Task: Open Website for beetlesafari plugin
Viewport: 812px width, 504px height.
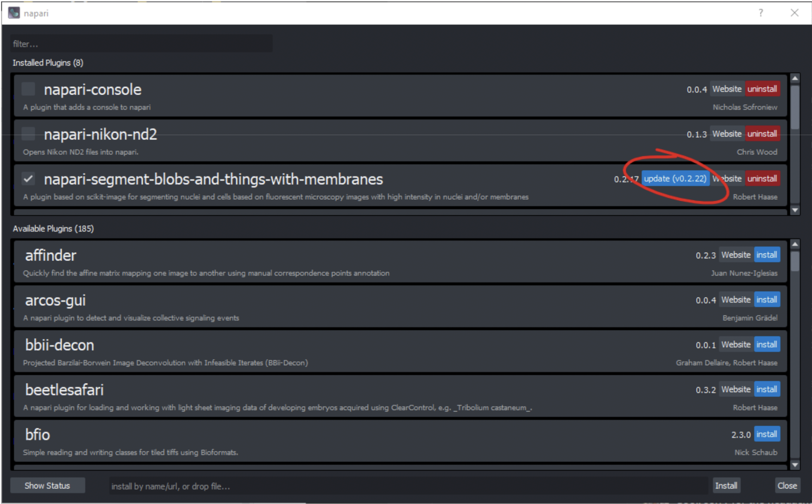Action: 736,390
